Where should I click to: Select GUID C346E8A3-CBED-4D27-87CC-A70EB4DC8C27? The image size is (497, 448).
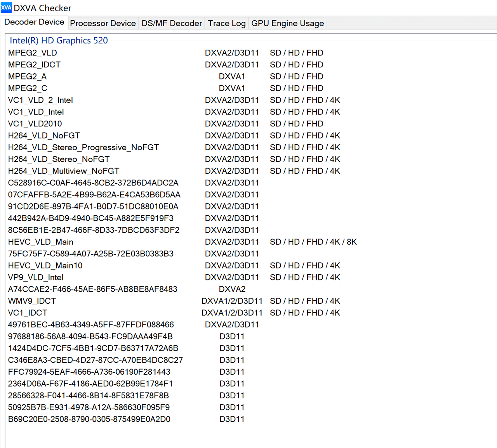(96, 360)
